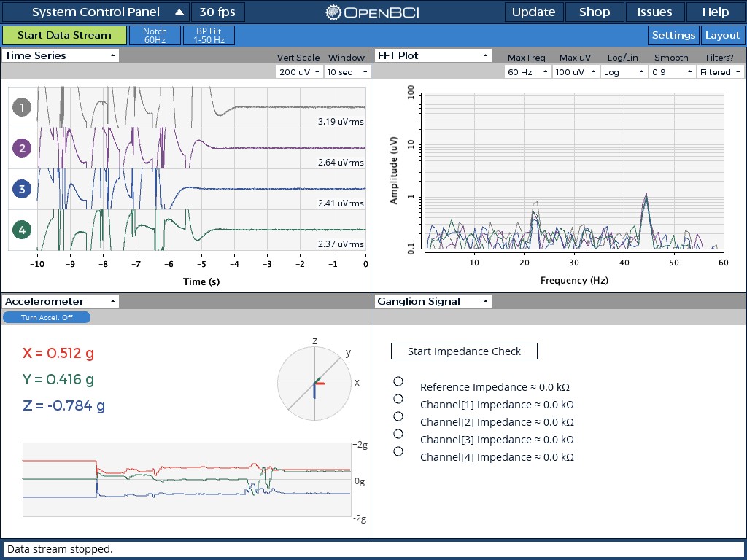The height and width of the screenshot is (560, 747).
Task: Select the Shop menu item
Action: [x=595, y=12]
